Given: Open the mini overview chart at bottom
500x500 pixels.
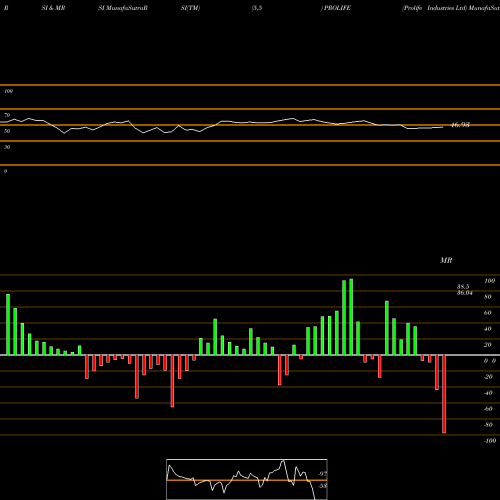Looking at the screenshot, I should click(x=247, y=479).
